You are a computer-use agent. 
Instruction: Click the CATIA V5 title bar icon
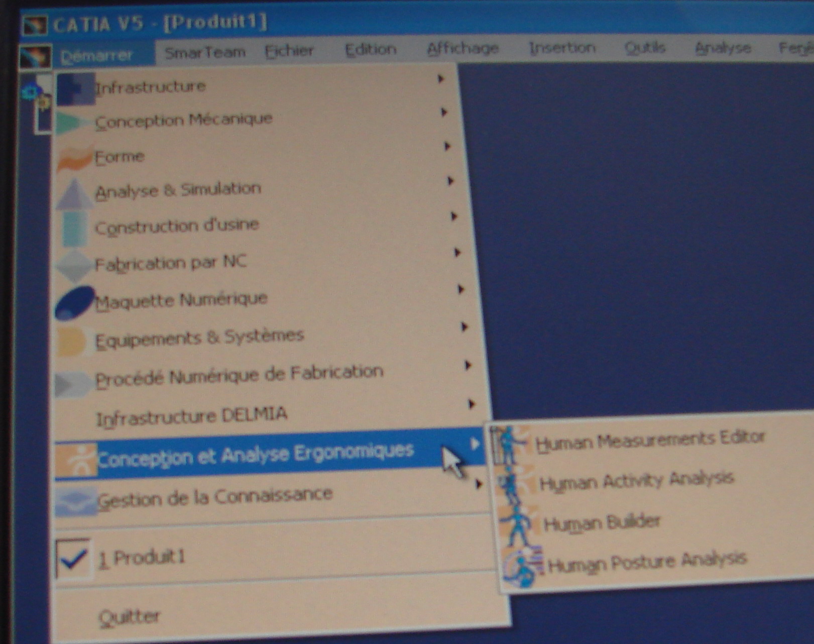[35, 25]
